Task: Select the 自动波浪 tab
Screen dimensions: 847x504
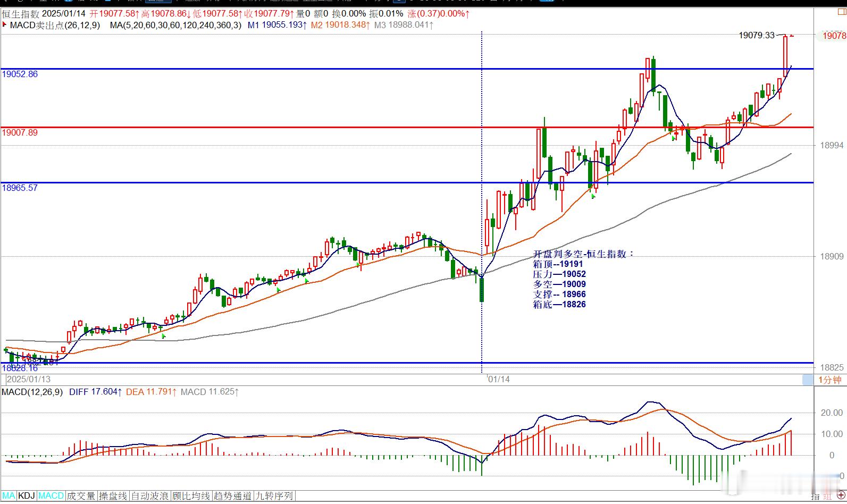Action: (150, 496)
